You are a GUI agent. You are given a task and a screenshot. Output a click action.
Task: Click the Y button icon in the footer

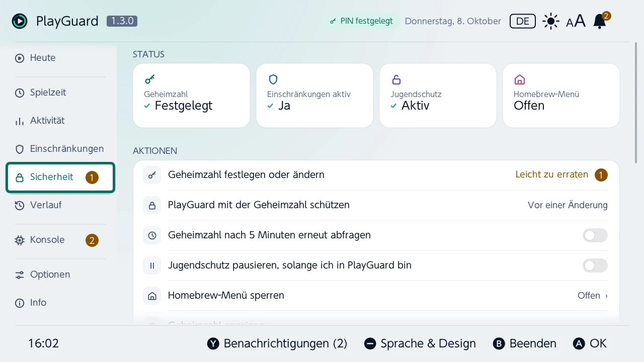[x=213, y=344]
